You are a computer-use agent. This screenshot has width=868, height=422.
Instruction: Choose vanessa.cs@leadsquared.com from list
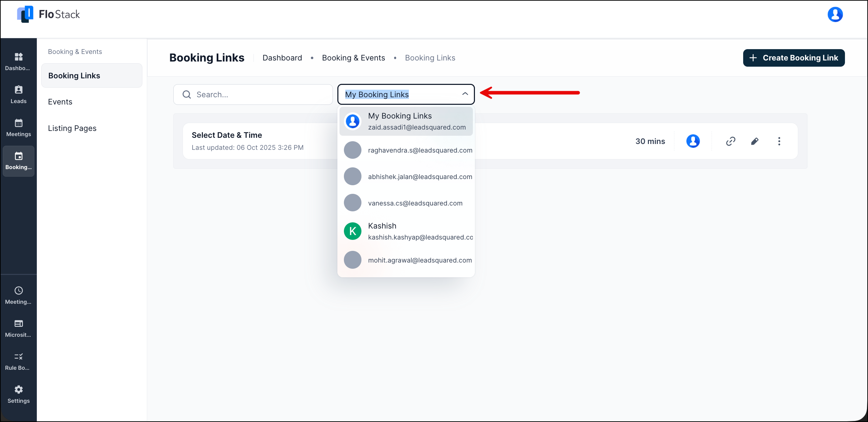(406, 203)
